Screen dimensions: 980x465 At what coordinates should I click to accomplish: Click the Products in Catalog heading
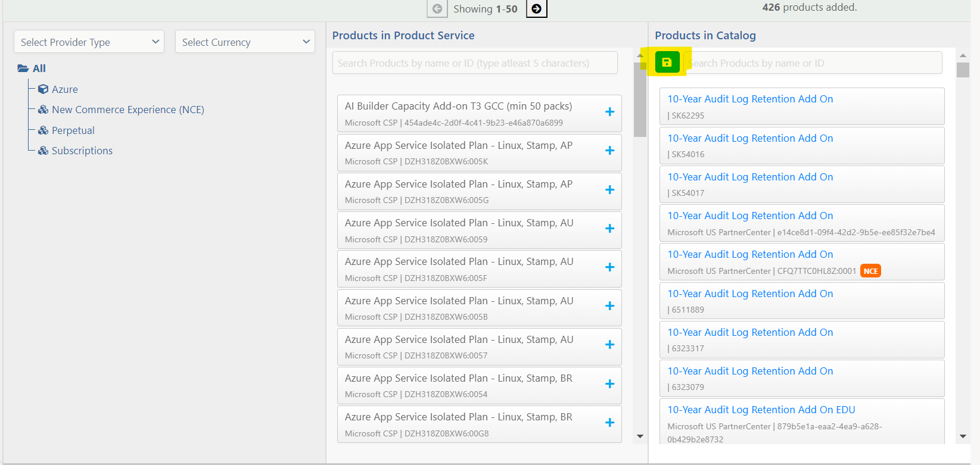coord(705,35)
